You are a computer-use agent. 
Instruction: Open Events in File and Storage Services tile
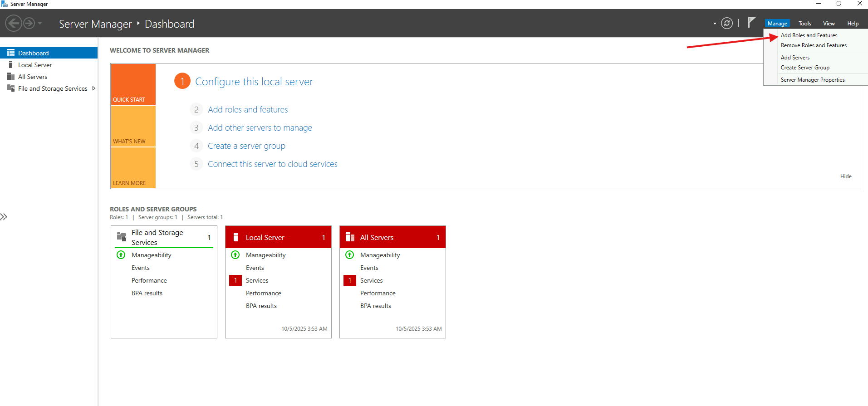[x=141, y=268]
